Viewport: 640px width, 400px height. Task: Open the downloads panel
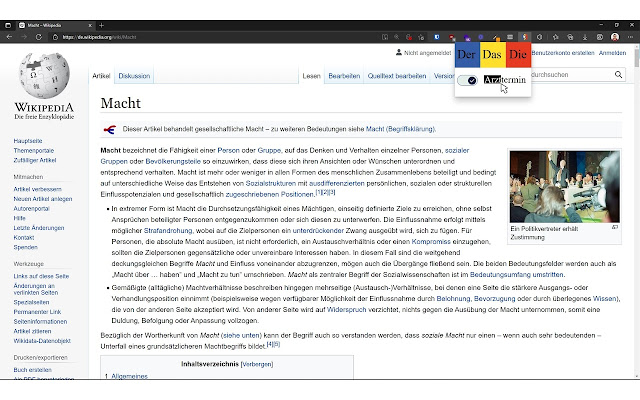[585, 37]
